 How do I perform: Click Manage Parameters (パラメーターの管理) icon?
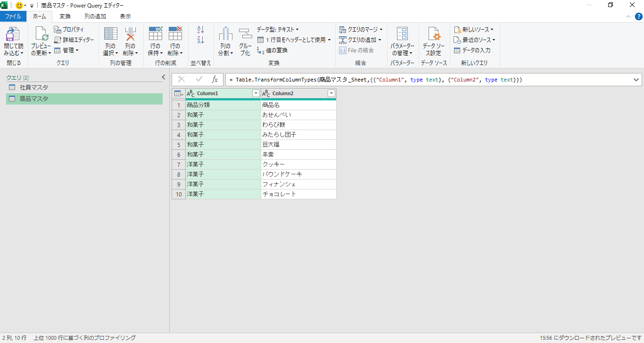click(x=402, y=34)
